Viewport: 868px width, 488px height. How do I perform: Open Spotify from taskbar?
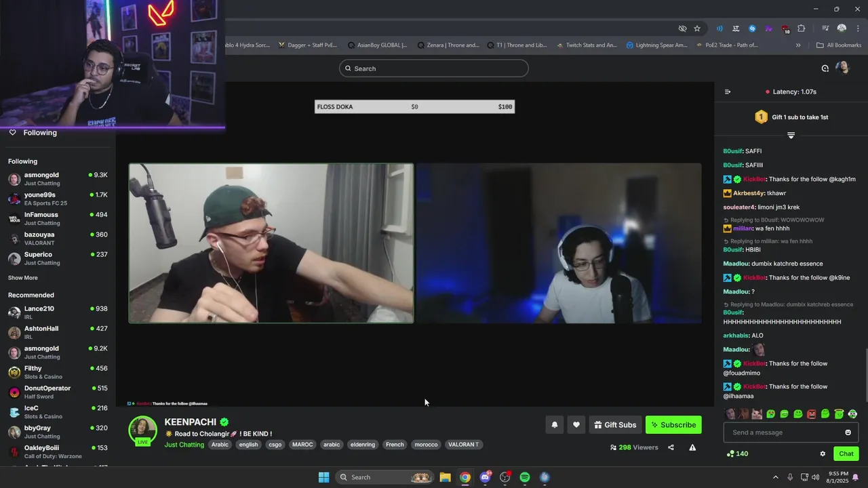525,477
